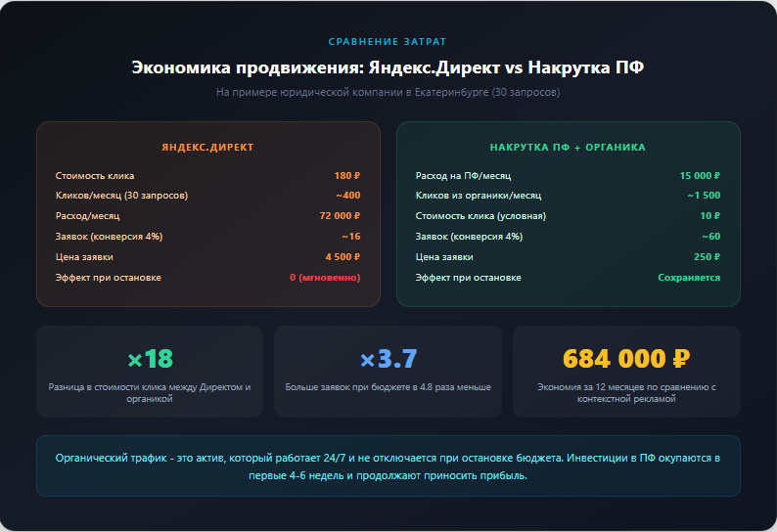Click 'Цена заявки' label in Накрутка ПФ card
The width and height of the screenshot is (777, 532).
tap(444, 257)
